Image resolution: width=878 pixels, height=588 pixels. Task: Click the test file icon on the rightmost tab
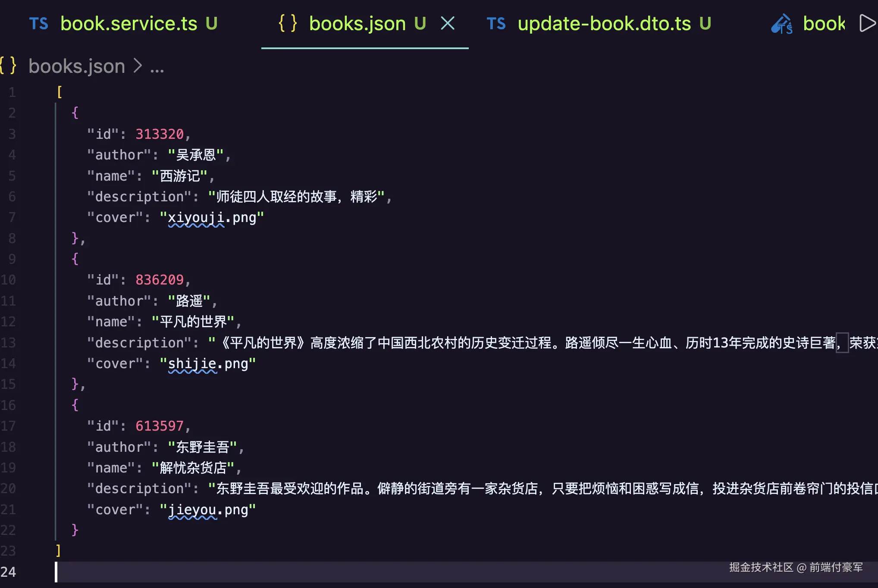click(781, 24)
